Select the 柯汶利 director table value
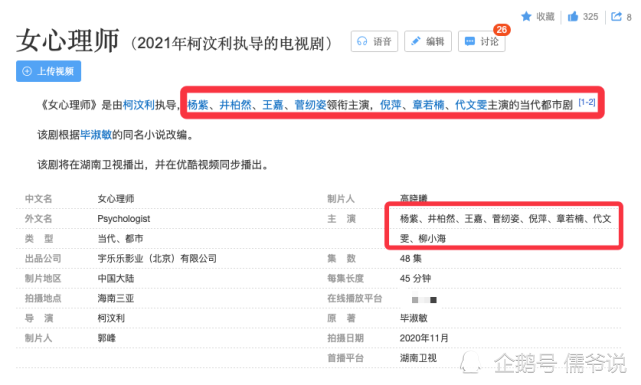 click(x=111, y=318)
